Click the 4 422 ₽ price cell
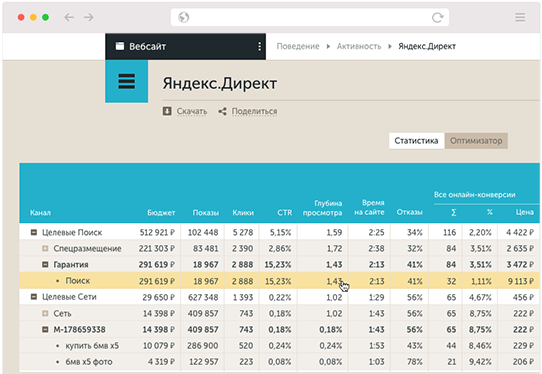The height and width of the screenshot is (374, 542). (520, 232)
